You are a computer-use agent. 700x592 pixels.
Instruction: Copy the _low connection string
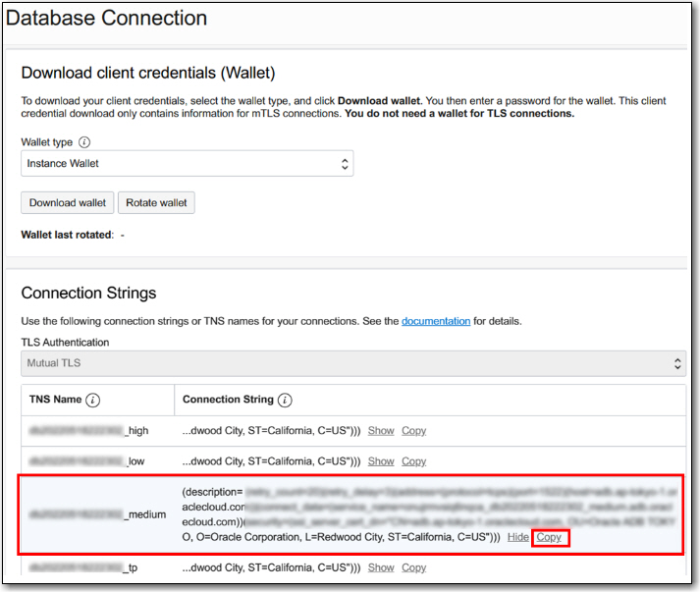click(413, 461)
